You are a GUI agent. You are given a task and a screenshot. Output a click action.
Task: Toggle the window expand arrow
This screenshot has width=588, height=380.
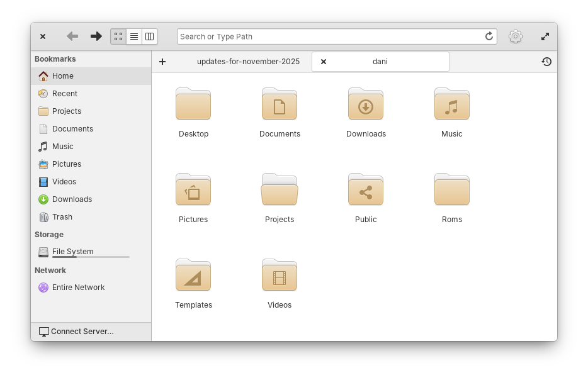click(x=545, y=36)
